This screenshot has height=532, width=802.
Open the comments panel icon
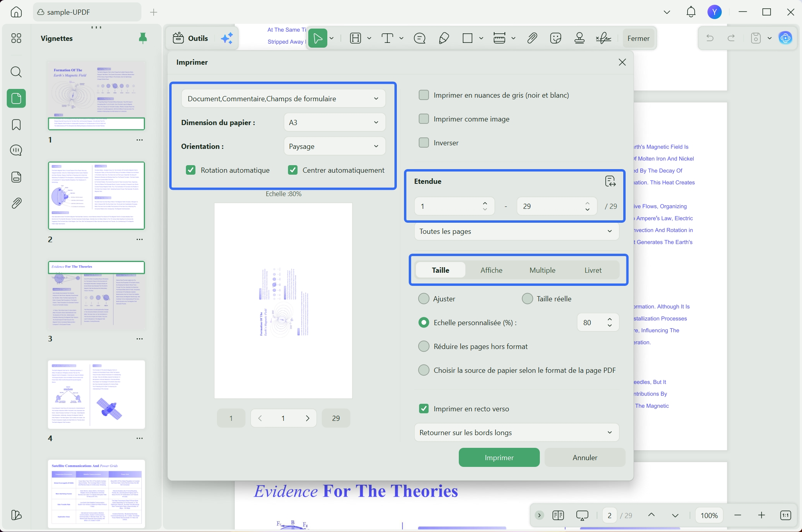pos(16,150)
